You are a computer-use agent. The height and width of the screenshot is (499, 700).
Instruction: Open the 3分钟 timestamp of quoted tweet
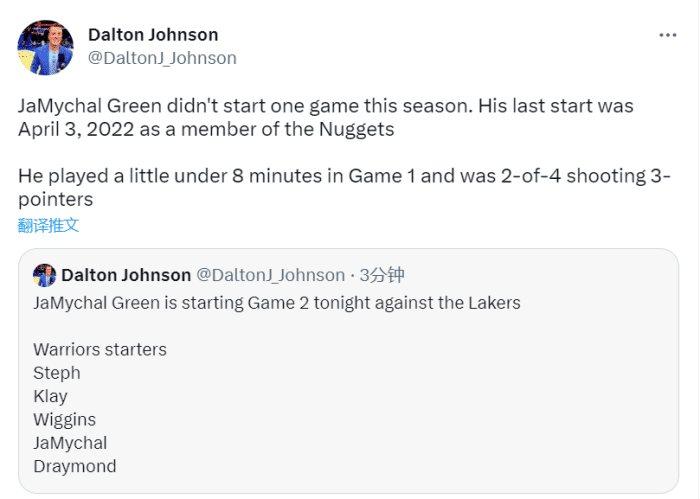pos(382,275)
